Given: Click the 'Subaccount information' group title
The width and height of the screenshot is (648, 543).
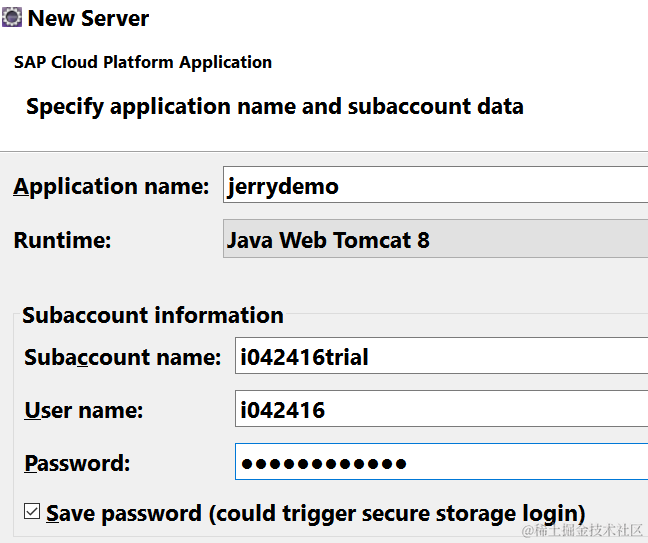Looking at the screenshot, I should pyautogui.click(x=153, y=315).
